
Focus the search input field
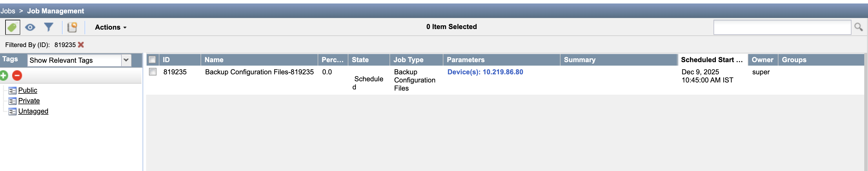coord(782,27)
